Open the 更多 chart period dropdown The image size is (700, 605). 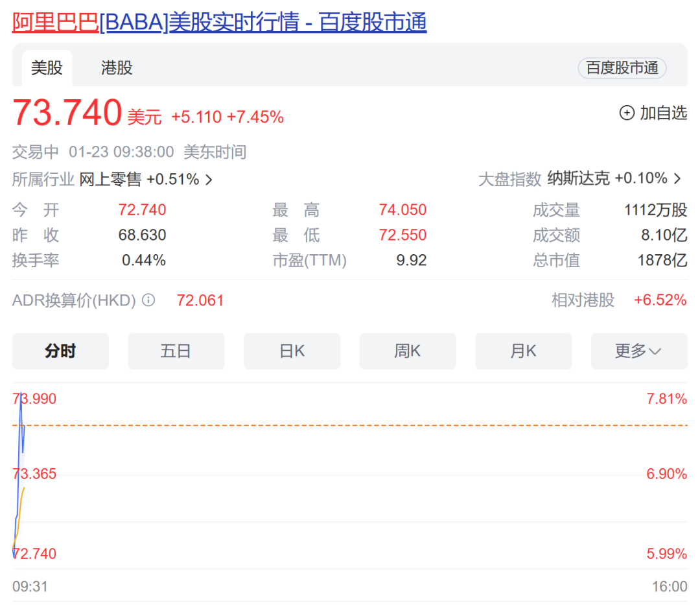click(x=639, y=351)
